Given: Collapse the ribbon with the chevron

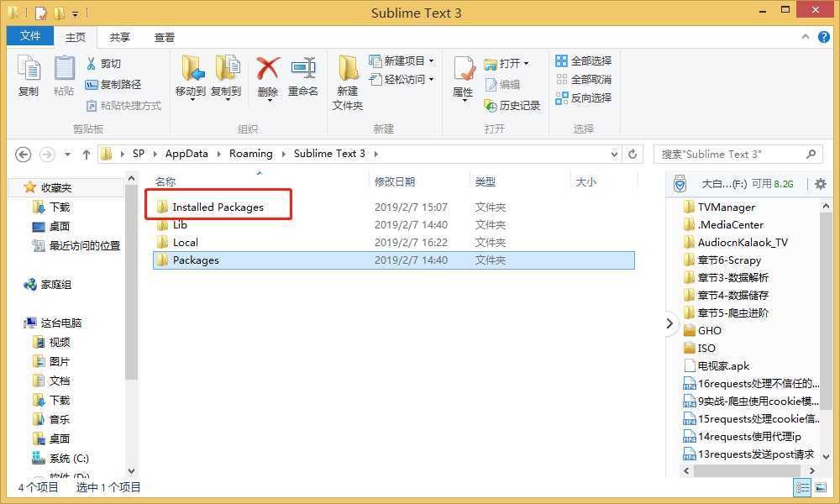Looking at the screenshot, I should (x=806, y=37).
